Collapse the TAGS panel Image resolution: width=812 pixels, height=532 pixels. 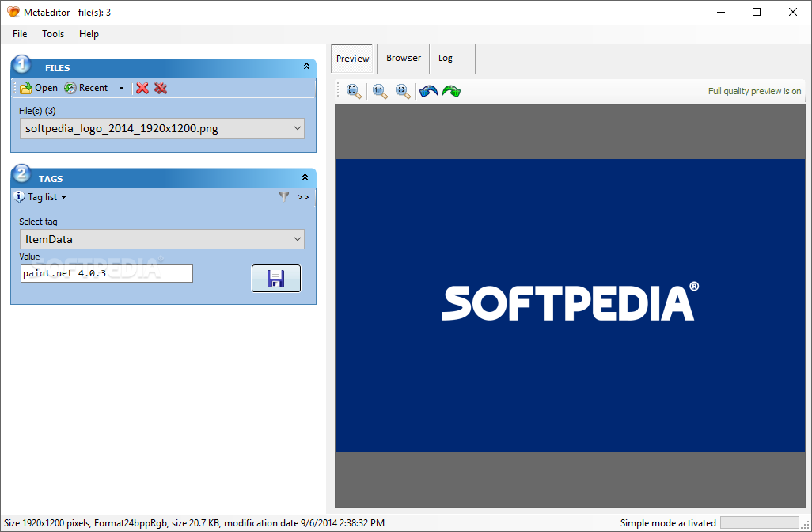click(x=305, y=177)
